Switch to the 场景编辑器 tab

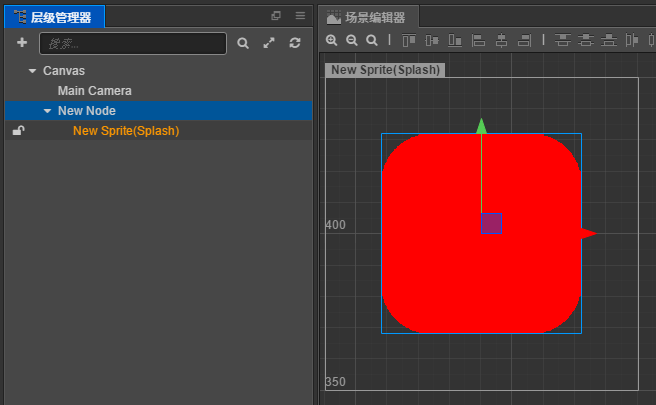368,17
